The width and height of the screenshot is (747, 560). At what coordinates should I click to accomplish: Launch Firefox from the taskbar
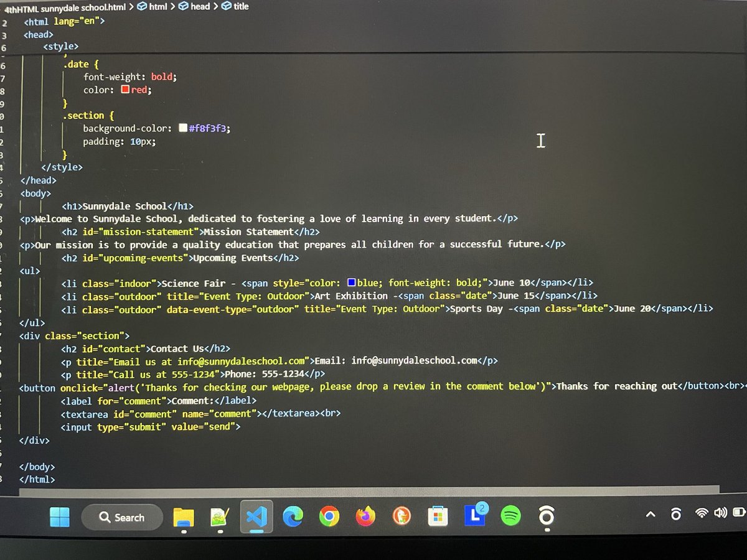point(365,517)
